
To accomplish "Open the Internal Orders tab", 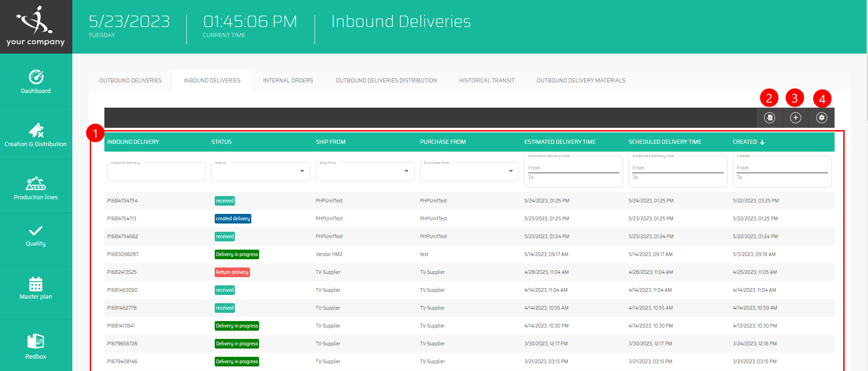I will click(x=288, y=81).
